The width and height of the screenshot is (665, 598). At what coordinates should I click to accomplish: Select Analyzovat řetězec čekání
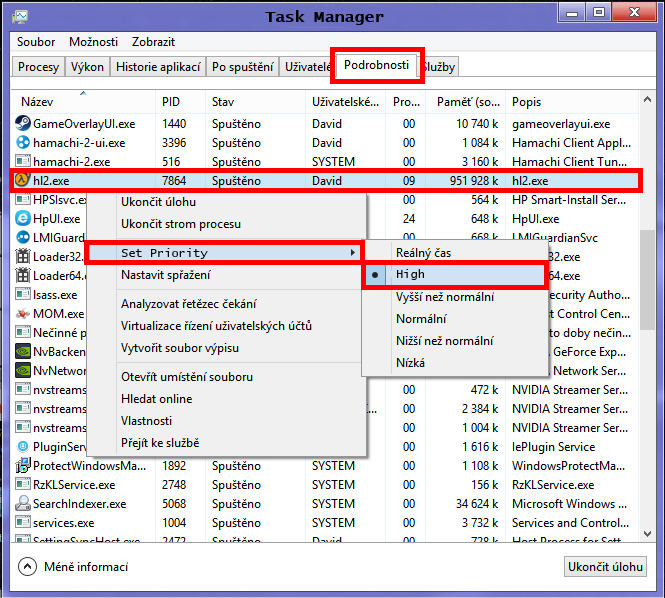point(226,304)
